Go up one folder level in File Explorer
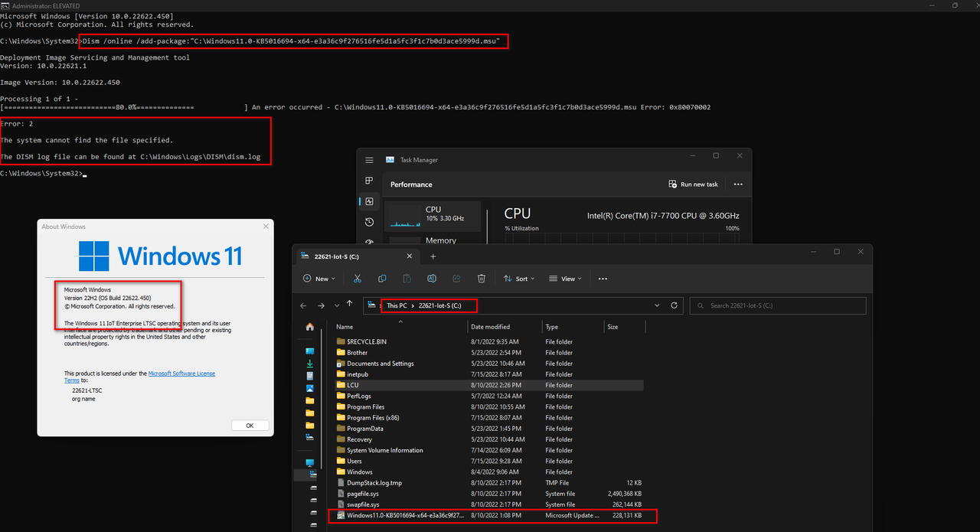980x532 pixels. tap(350, 304)
